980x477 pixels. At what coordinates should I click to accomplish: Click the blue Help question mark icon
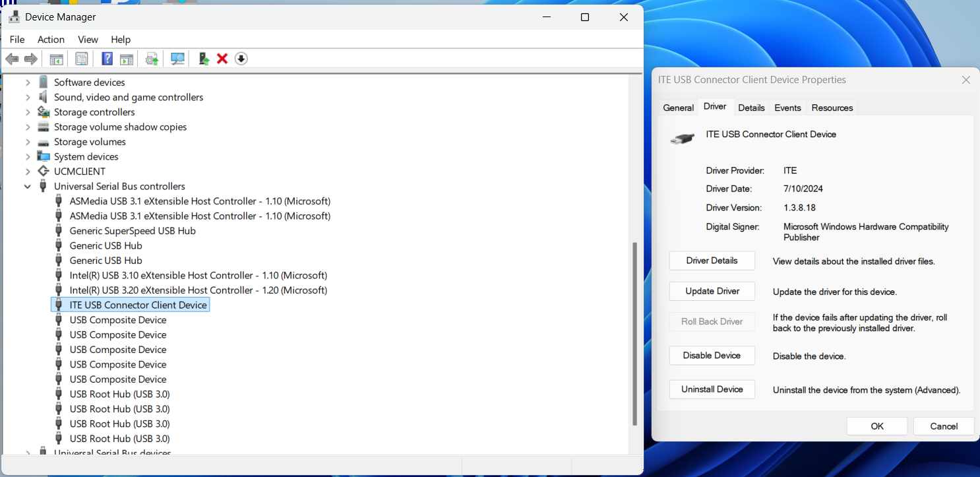click(x=107, y=59)
